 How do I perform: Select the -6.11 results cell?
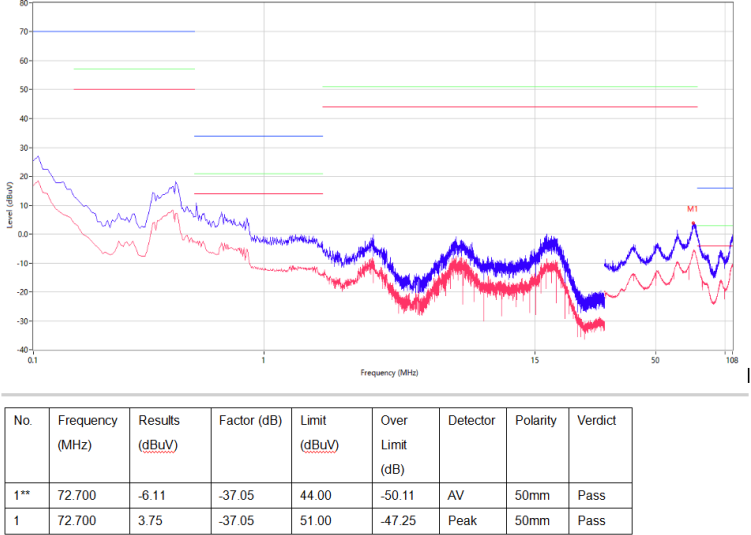click(x=153, y=495)
